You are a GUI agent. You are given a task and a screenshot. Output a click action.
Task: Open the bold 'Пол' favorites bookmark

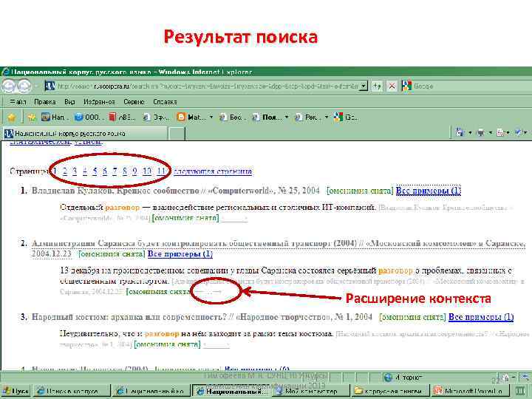tap(267, 117)
